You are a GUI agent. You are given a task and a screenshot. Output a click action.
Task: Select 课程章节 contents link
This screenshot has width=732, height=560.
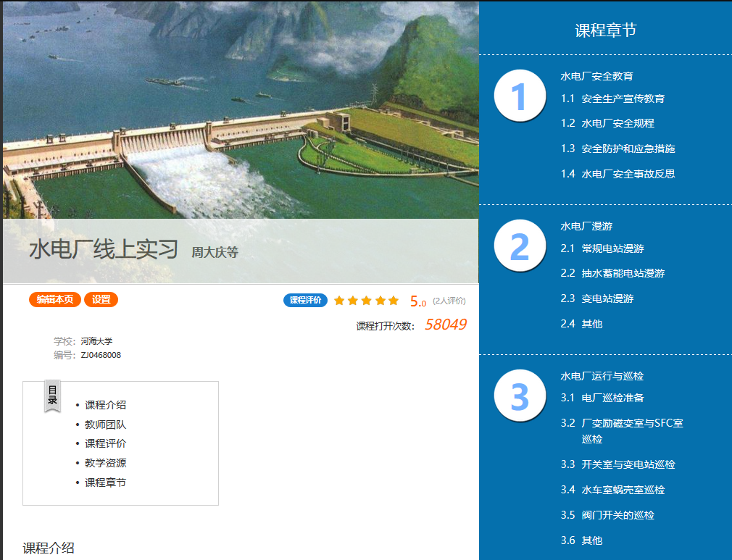click(105, 482)
